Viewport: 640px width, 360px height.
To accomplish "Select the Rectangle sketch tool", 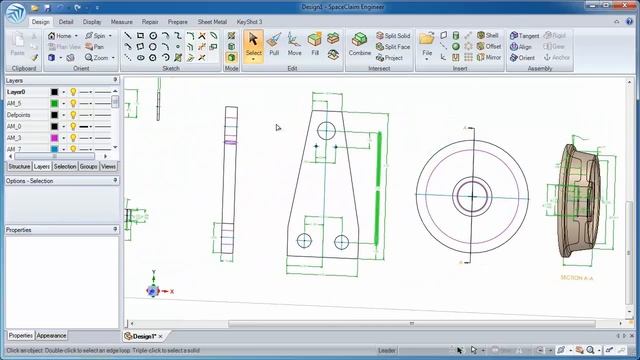I will pyautogui.click(x=140, y=36).
